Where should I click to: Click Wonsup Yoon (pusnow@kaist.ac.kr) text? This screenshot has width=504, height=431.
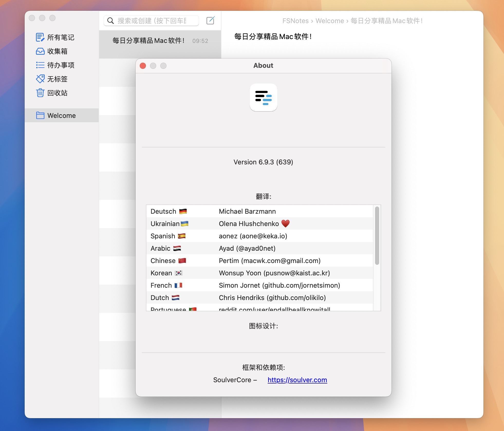274,273
